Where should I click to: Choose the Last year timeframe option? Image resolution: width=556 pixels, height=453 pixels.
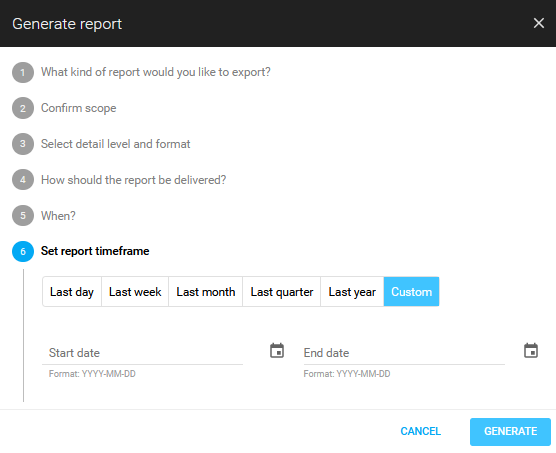coord(352,292)
